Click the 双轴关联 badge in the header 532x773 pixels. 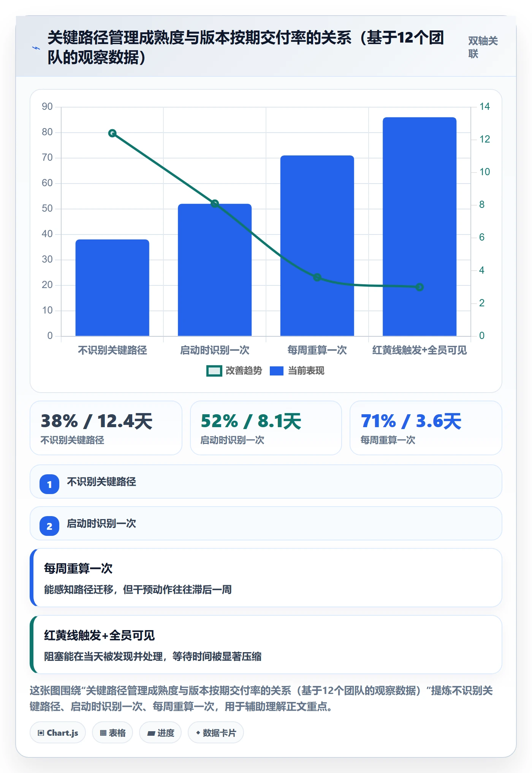[483, 47]
